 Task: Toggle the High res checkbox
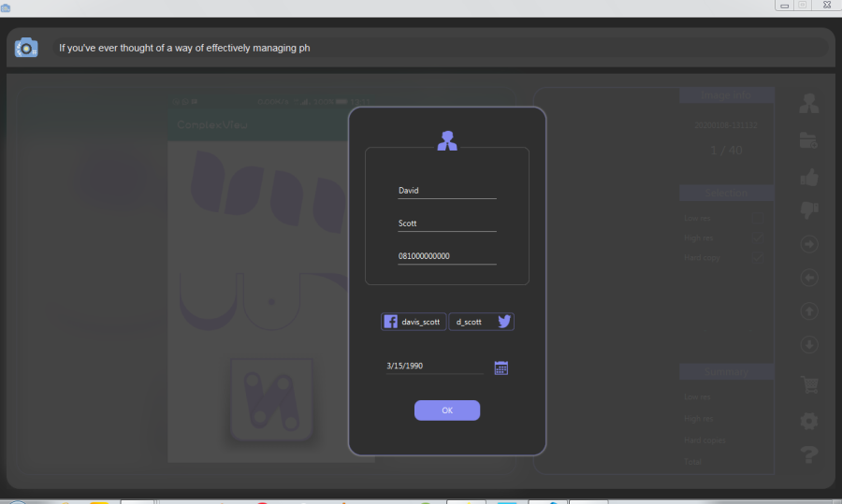pos(757,238)
